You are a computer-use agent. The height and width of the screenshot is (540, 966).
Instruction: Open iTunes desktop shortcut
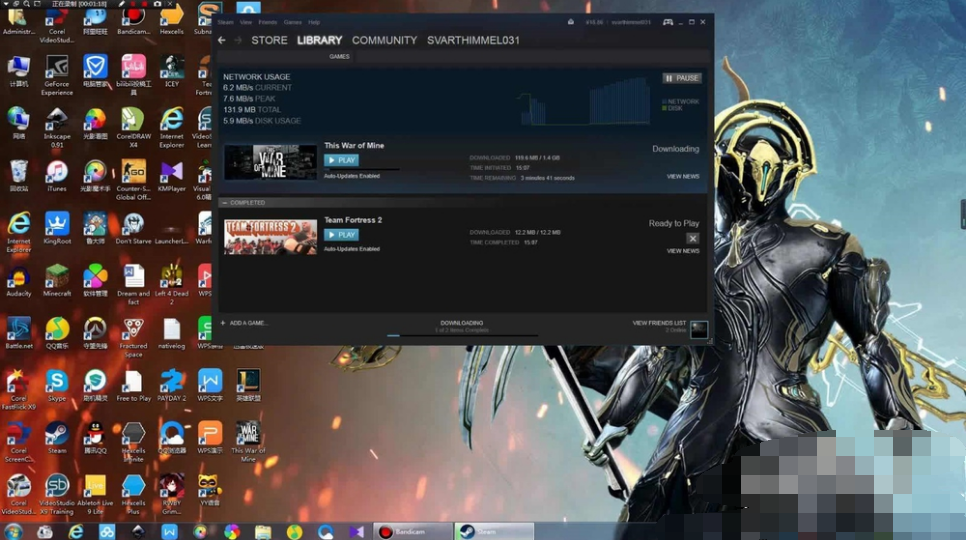pyautogui.click(x=57, y=176)
